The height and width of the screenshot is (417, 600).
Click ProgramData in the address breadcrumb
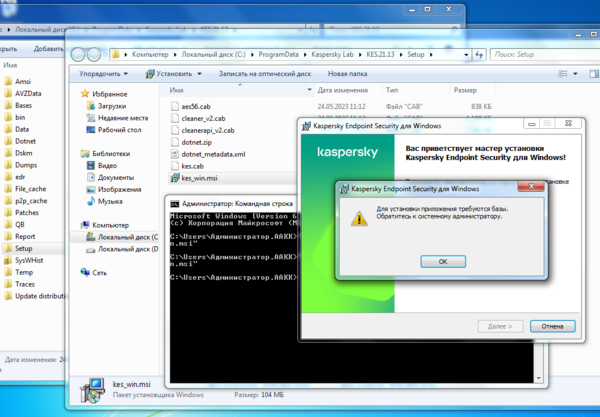[278, 55]
